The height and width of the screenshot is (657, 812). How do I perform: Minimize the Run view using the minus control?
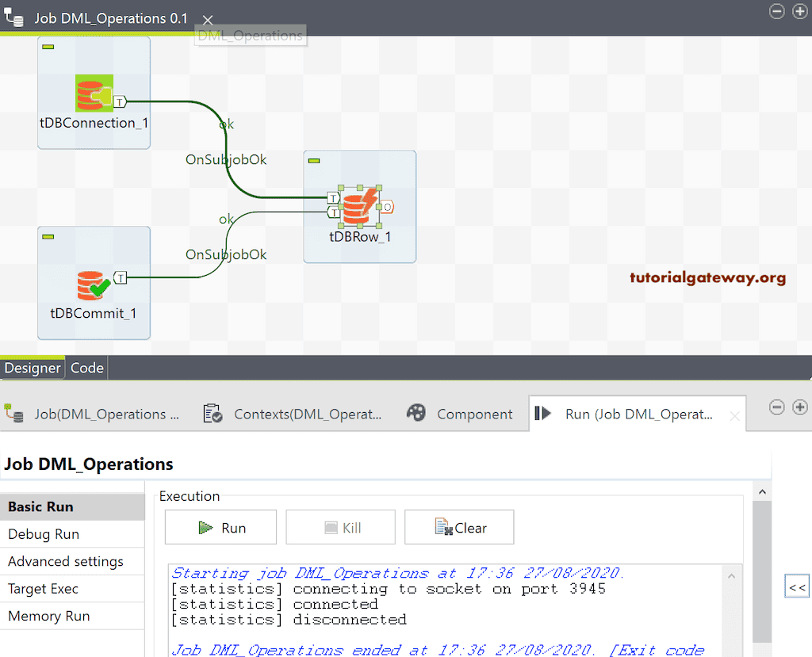point(776,407)
